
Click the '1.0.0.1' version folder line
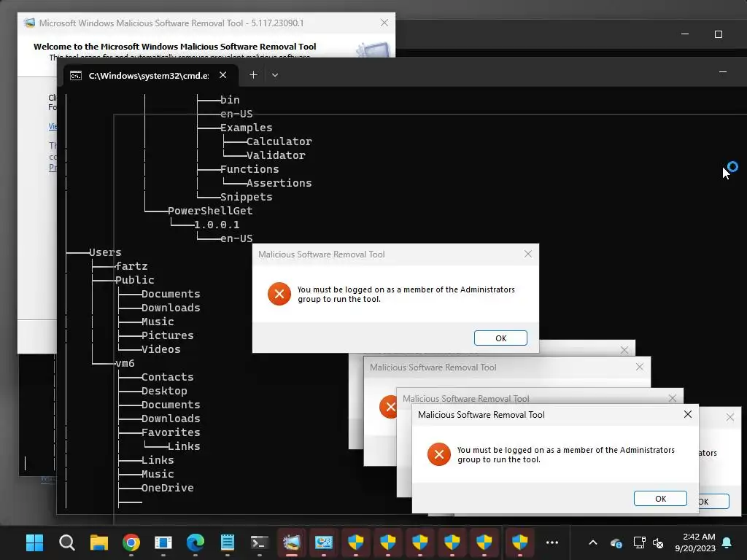(217, 225)
